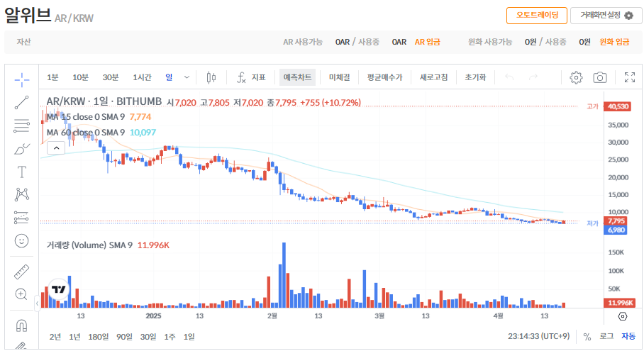The height and width of the screenshot is (351, 644).
Task: Click the gear in trading screen settings
Action: 629,16
